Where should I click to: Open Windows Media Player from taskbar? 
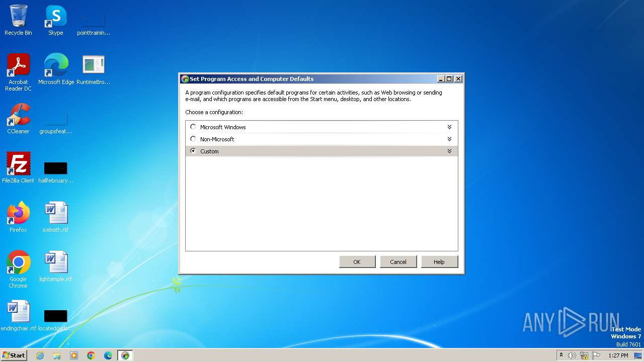point(74,355)
